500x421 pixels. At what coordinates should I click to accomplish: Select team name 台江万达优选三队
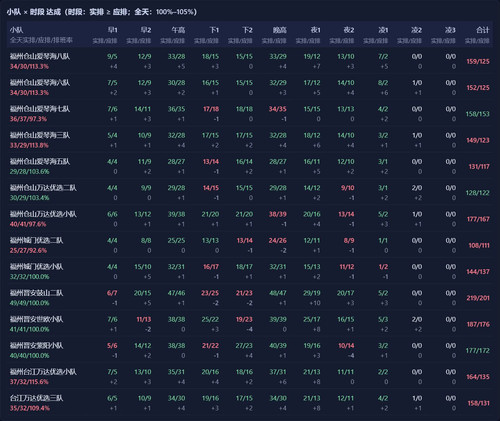tap(37, 398)
